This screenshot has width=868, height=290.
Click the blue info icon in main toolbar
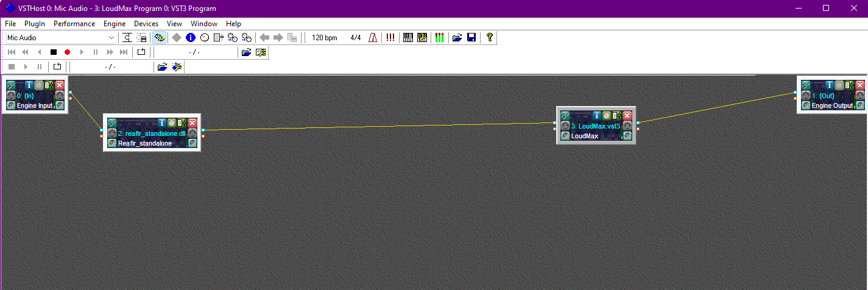190,38
